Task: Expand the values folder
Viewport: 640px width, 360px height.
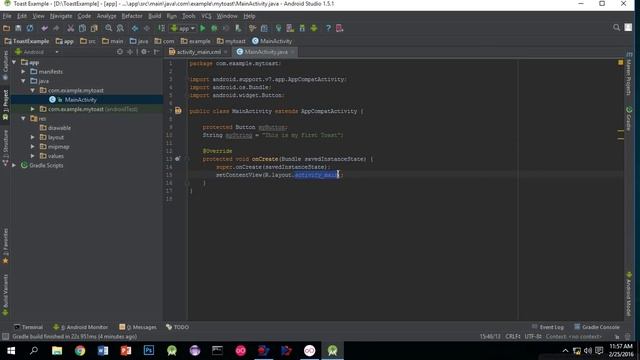Action: point(33,156)
